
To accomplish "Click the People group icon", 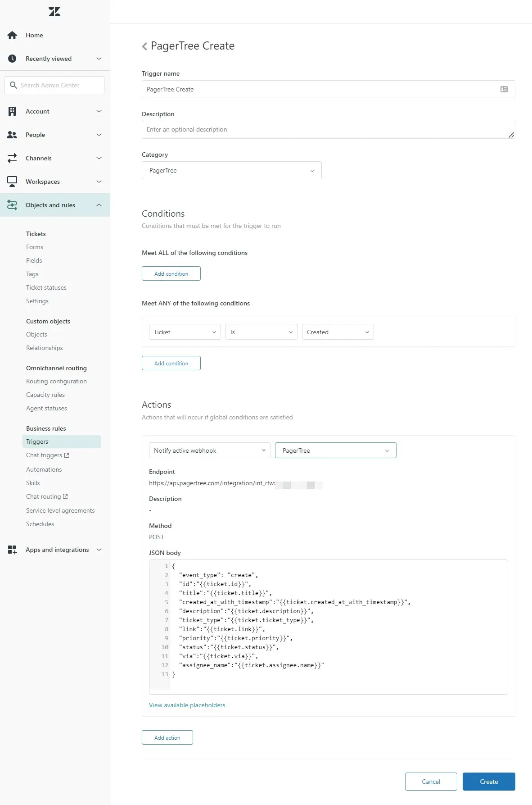I will pyautogui.click(x=12, y=135).
